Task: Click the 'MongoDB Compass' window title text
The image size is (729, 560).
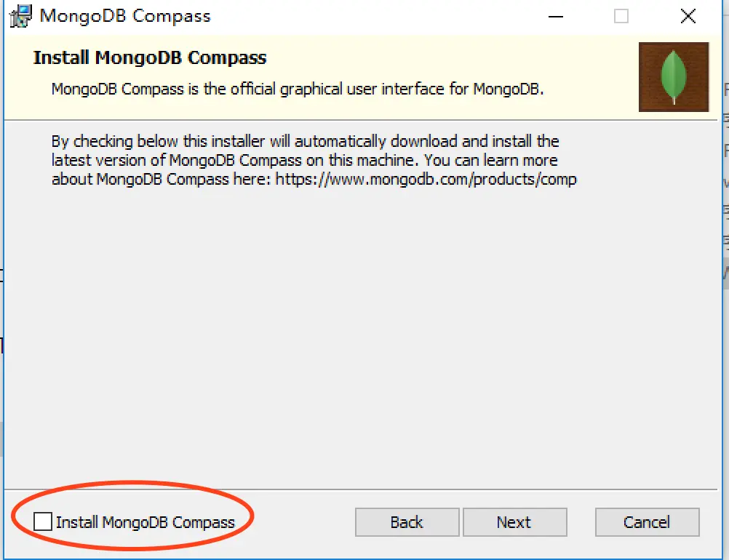Action: click(x=125, y=16)
